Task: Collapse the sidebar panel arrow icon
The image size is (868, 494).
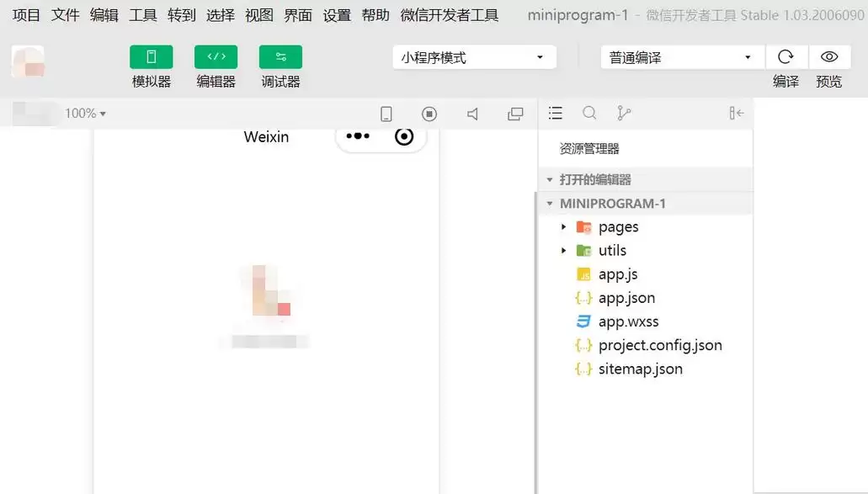Action: point(737,113)
